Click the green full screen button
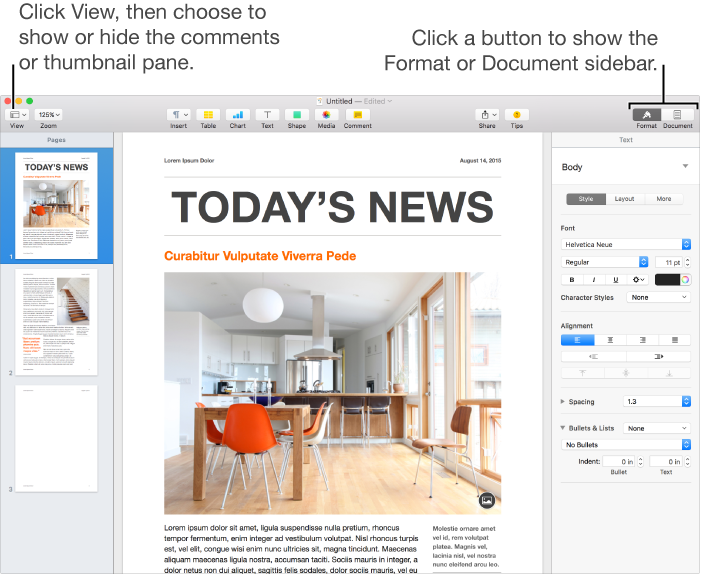This screenshot has width=702, height=576. coord(30,101)
